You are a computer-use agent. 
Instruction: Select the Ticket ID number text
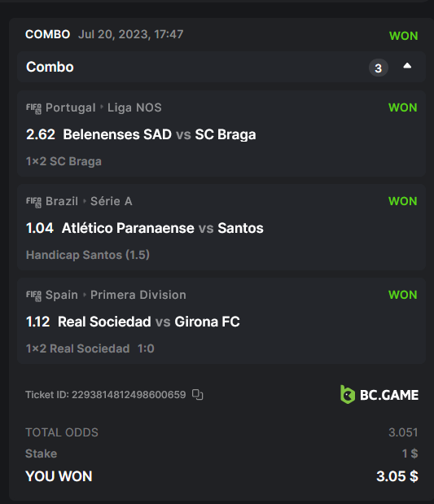click(129, 394)
